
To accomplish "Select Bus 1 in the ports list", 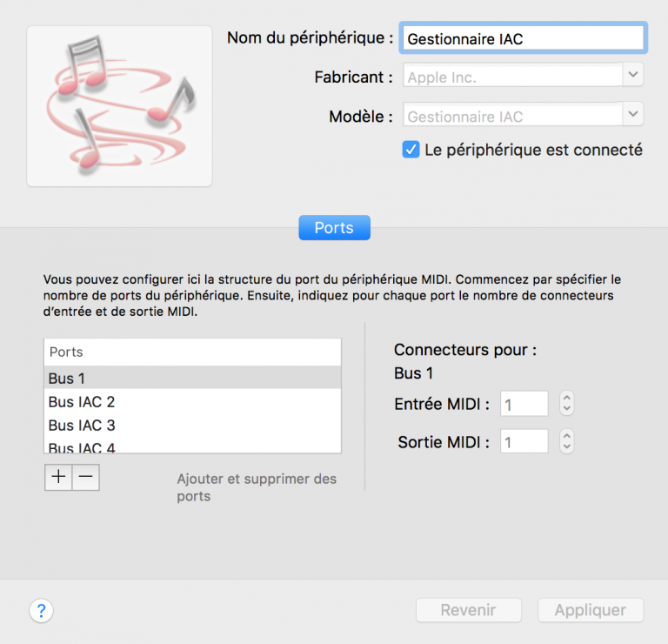I will [x=192, y=378].
